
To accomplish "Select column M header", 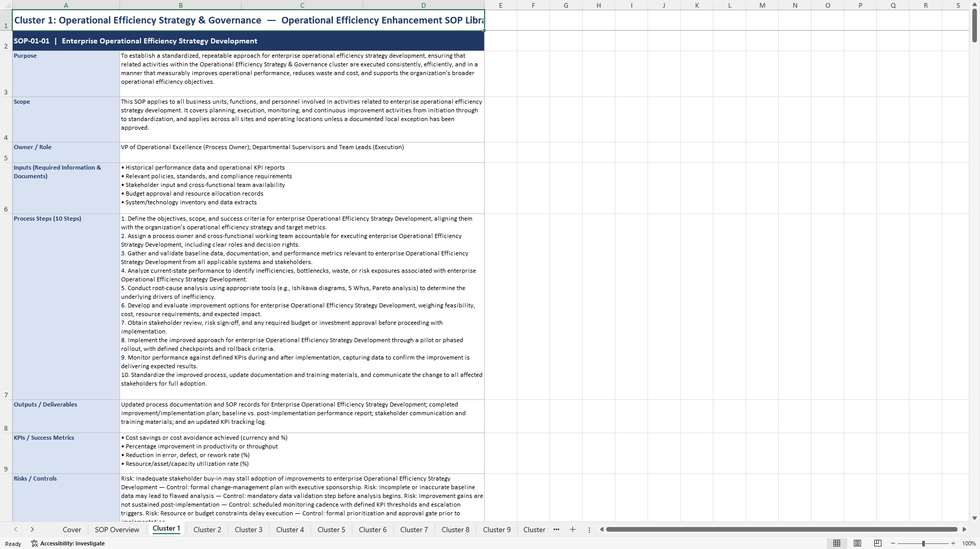I will [x=762, y=5].
